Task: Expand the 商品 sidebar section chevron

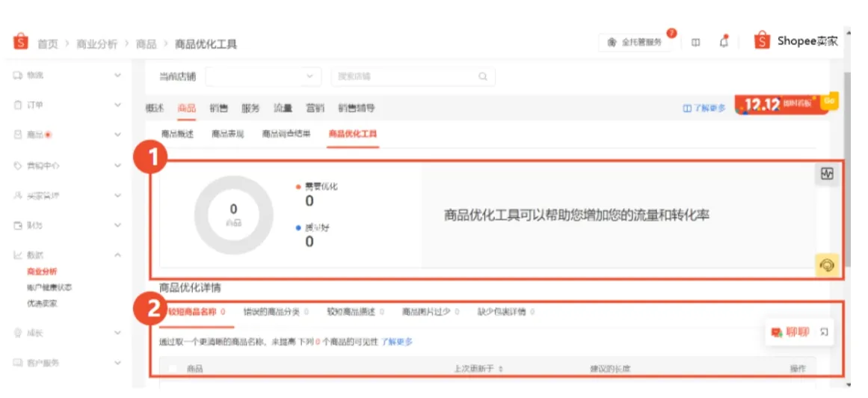Action: coord(118,134)
